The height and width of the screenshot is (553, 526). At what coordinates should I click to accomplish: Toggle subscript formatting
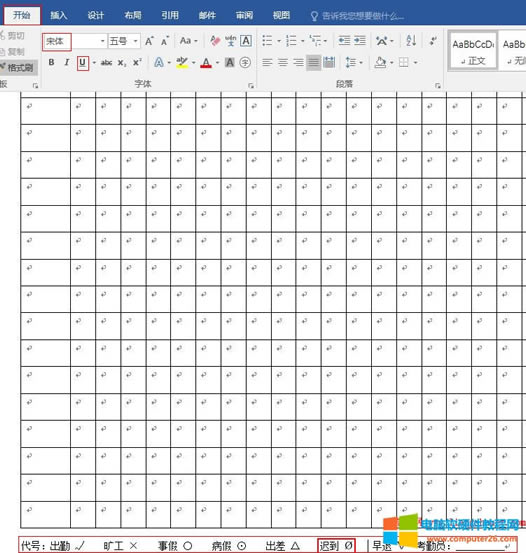(122, 63)
